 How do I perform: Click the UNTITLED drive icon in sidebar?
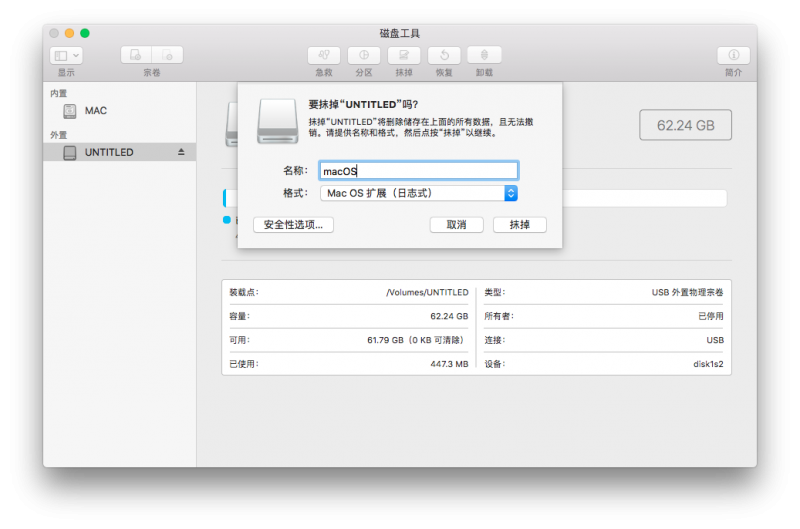point(70,153)
